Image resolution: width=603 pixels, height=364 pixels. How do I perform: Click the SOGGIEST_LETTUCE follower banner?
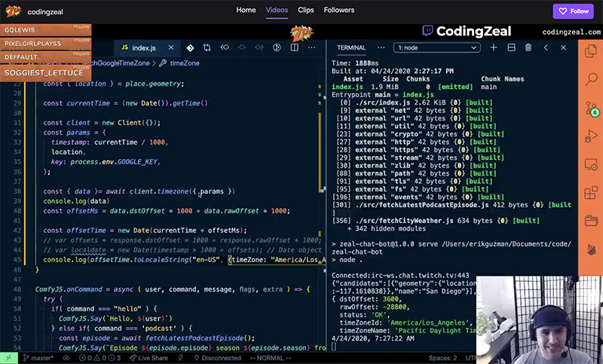[45, 73]
